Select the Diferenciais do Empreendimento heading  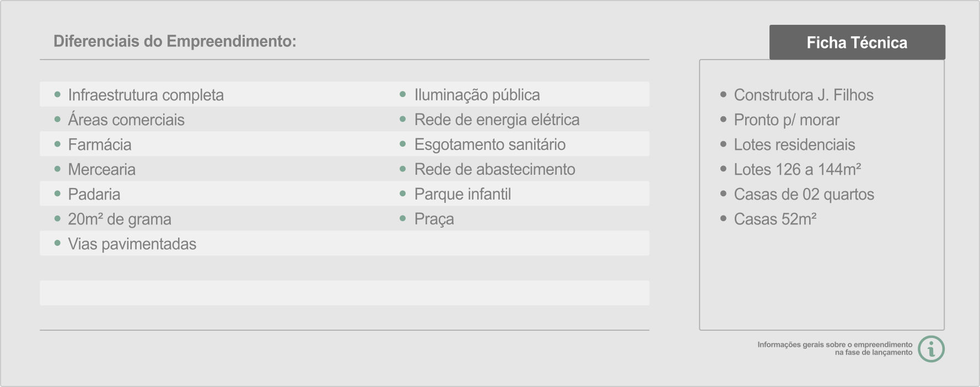(x=175, y=41)
